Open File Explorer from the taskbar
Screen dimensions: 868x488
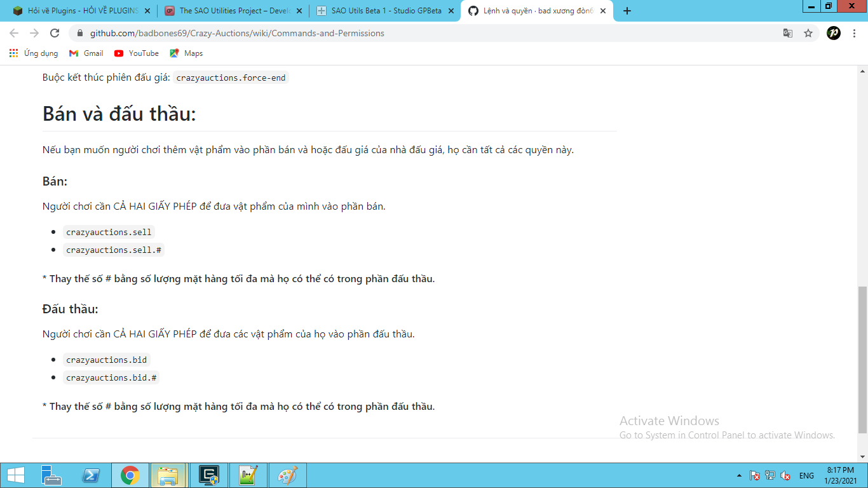tap(168, 475)
